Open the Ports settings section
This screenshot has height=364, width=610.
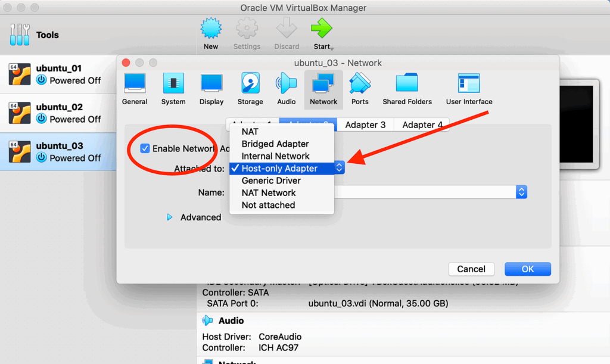pos(360,89)
